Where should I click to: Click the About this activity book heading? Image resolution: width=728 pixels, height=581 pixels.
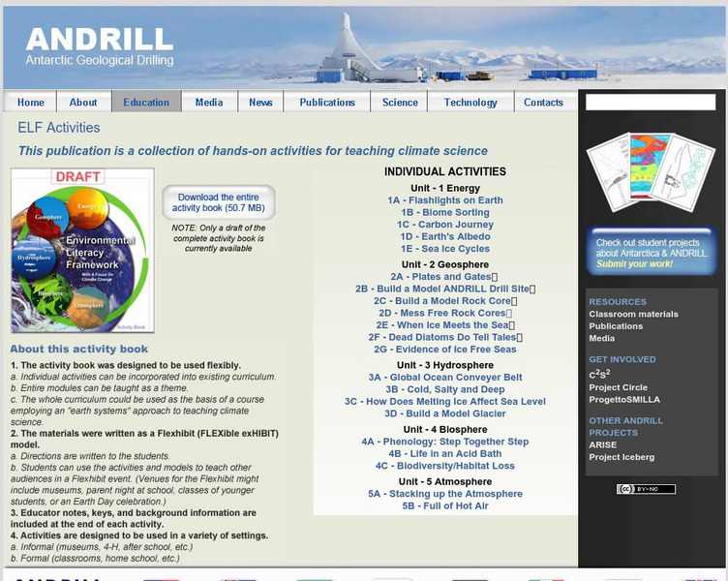point(79,349)
